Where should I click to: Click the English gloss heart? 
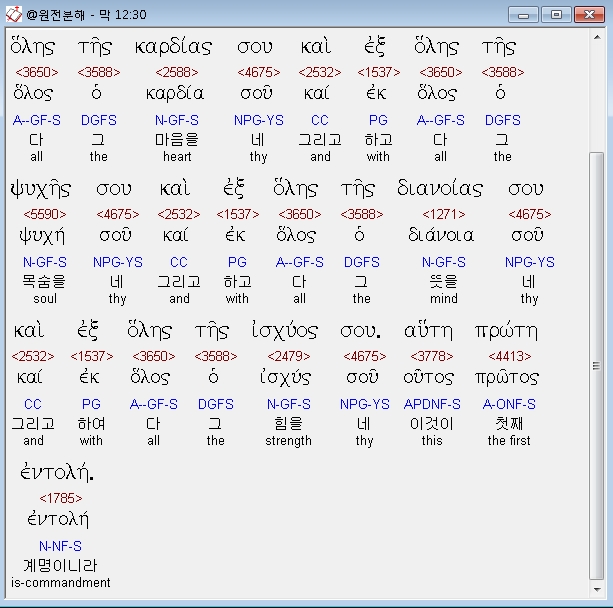[x=177, y=156]
